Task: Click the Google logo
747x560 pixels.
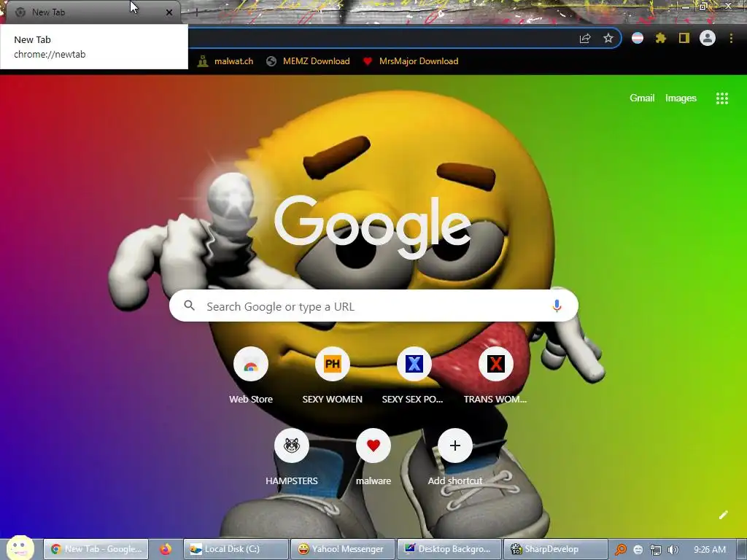Action: (x=373, y=227)
